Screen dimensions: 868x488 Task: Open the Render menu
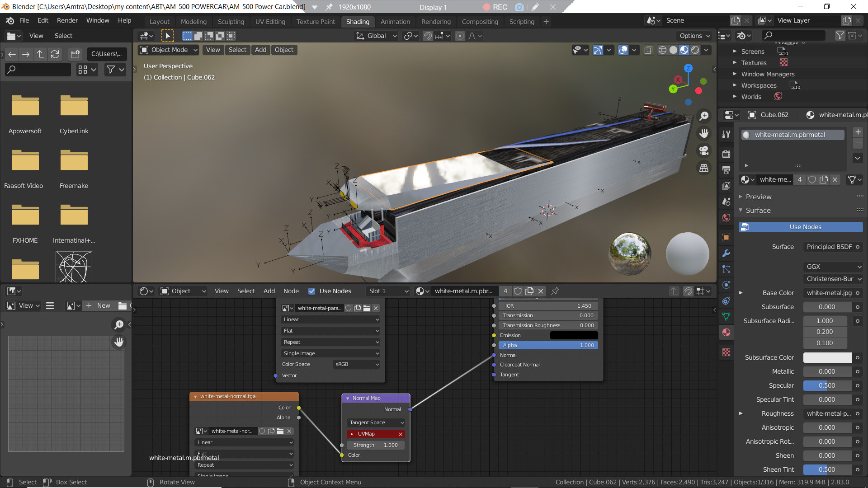[67, 20]
